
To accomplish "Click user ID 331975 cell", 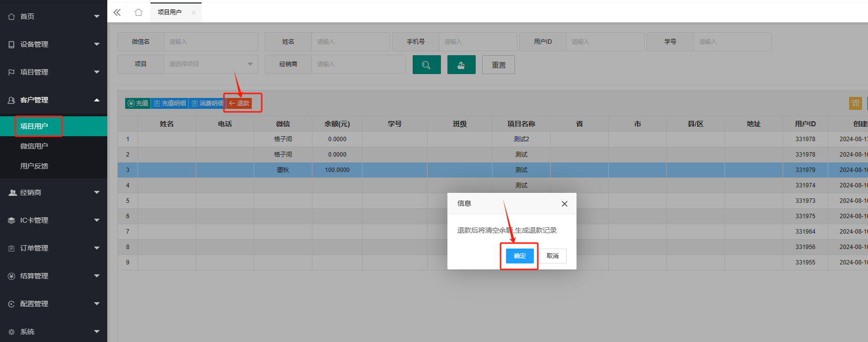I will point(805,216).
